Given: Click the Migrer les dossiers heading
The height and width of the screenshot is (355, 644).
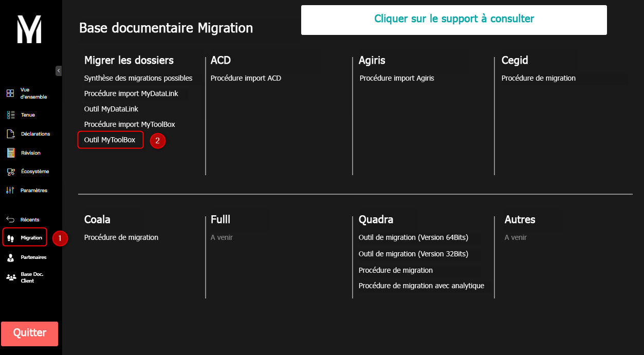Looking at the screenshot, I should tap(129, 60).
